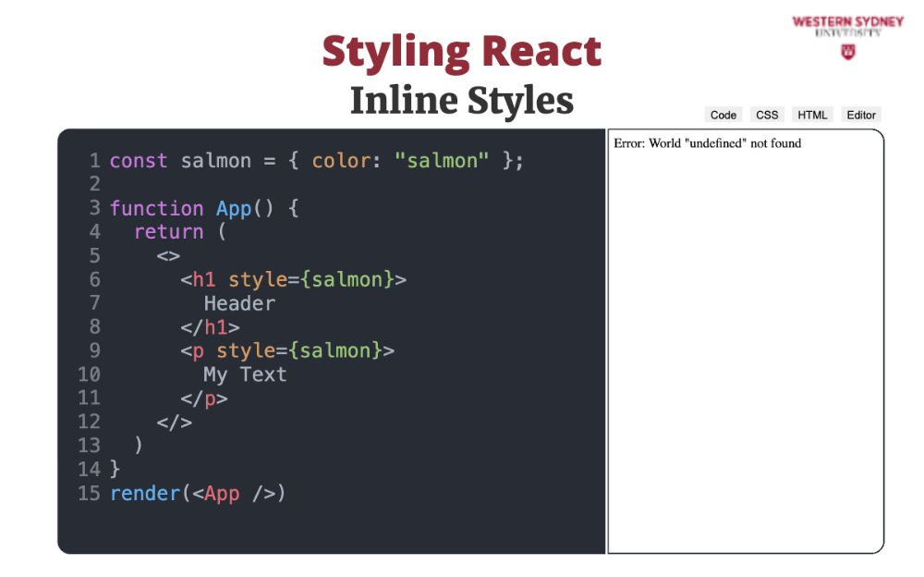Screen dimensions: 924x577
Task: Click the "Inline Styles" subtitle
Action: 461,101
